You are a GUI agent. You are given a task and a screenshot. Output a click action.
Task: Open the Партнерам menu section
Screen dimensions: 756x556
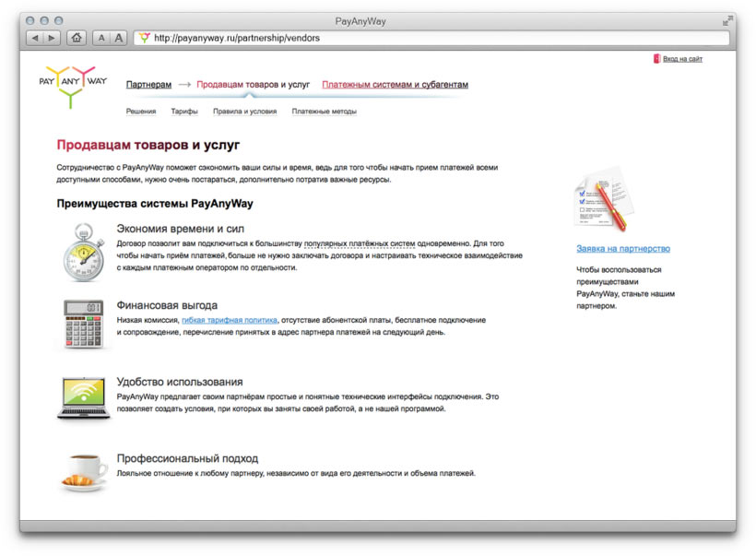click(x=148, y=85)
